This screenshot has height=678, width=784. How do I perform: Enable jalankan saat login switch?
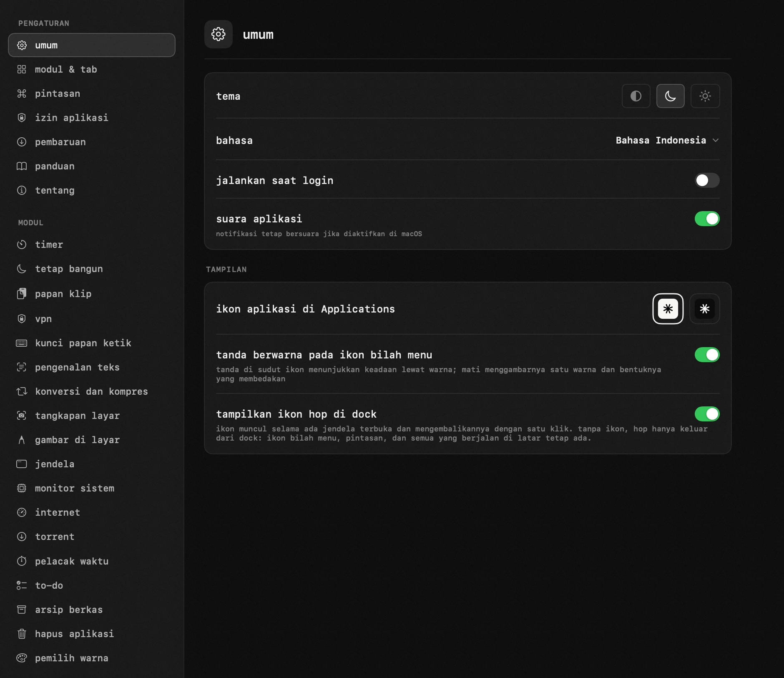pyautogui.click(x=707, y=180)
